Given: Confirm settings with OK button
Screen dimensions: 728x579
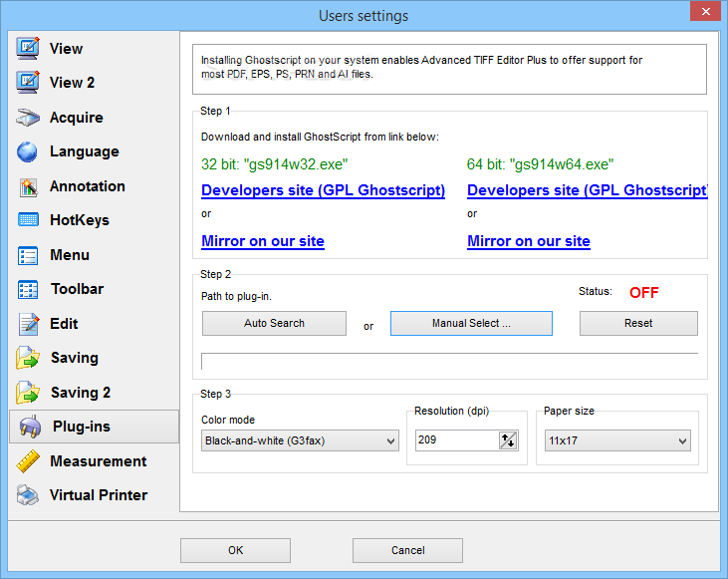Looking at the screenshot, I should click(235, 550).
